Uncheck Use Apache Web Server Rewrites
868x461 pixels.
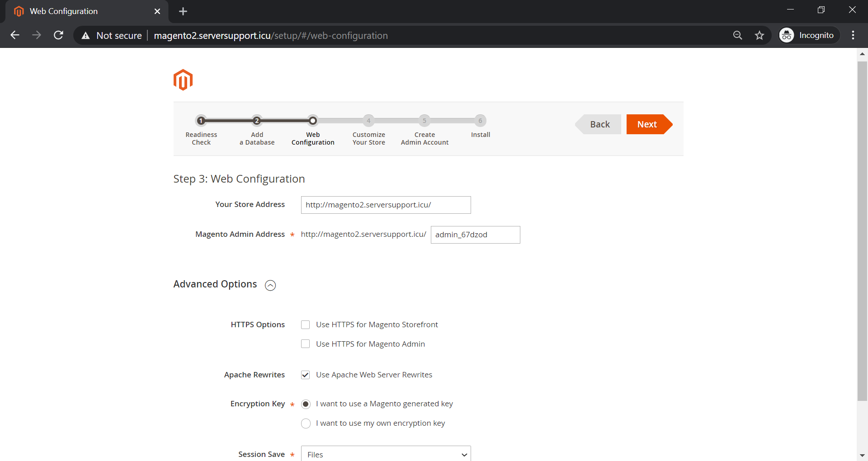coord(306,375)
